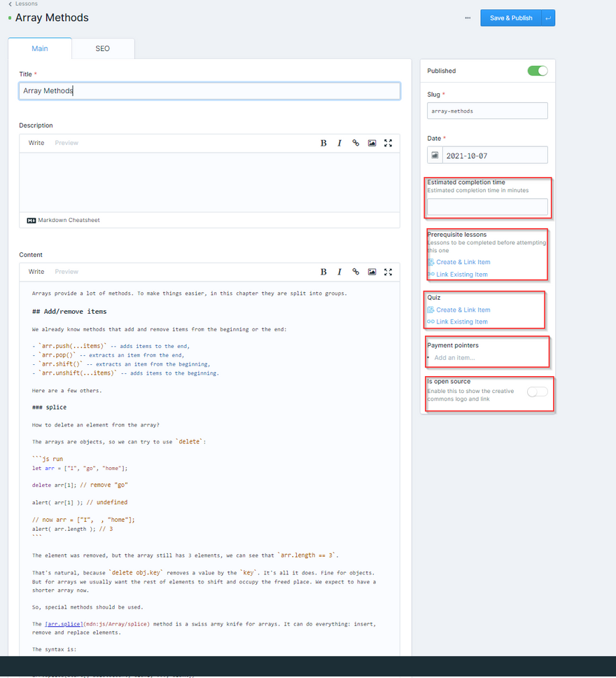Expand Content editor to fullscreen
Image resolution: width=616 pixels, height=678 pixels.
coord(388,272)
